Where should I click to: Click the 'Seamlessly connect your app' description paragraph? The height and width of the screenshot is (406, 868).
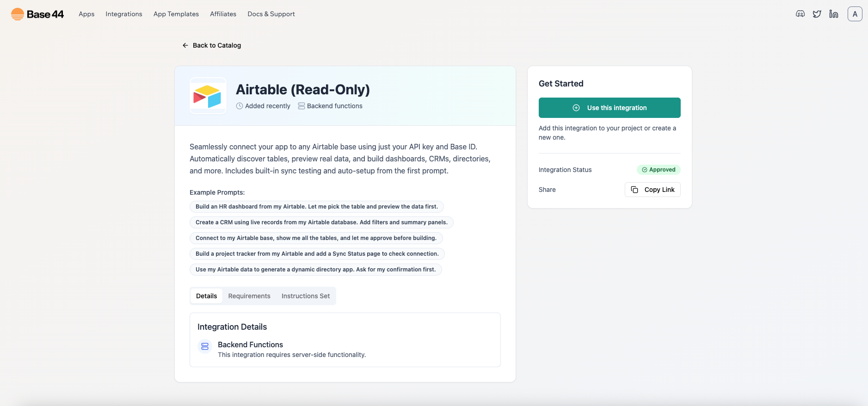click(340, 159)
